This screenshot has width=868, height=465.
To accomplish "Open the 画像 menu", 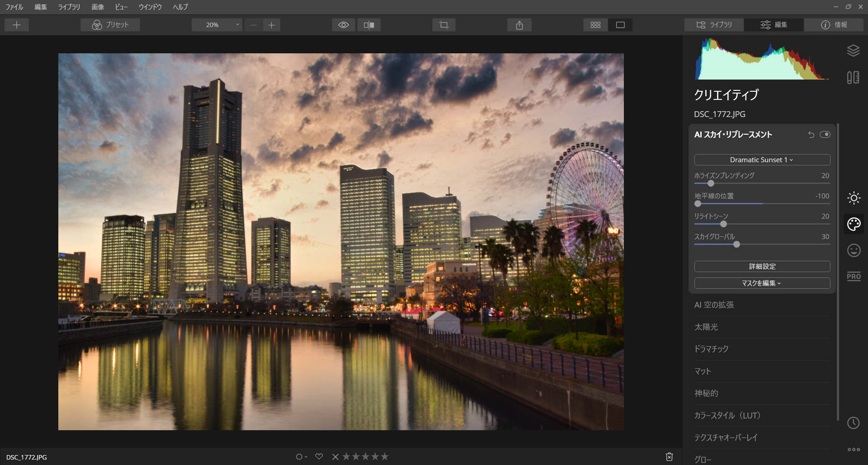I will click(x=98, y=7).
